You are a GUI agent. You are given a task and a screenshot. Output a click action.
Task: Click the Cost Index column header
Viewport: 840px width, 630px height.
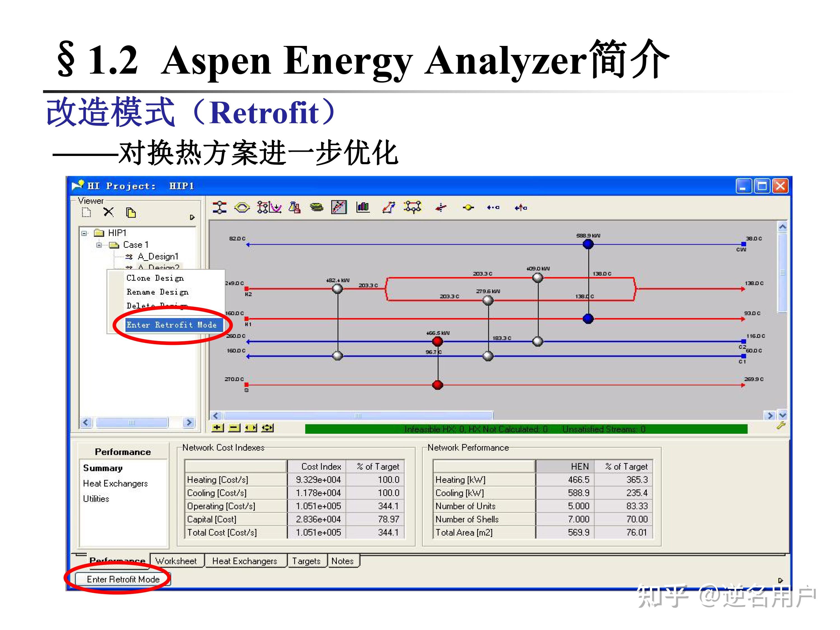[x=317, y=466]
